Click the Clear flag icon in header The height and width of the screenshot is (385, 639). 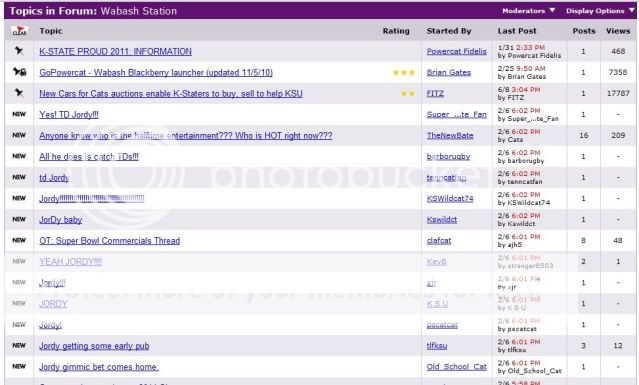coord(19,31)
